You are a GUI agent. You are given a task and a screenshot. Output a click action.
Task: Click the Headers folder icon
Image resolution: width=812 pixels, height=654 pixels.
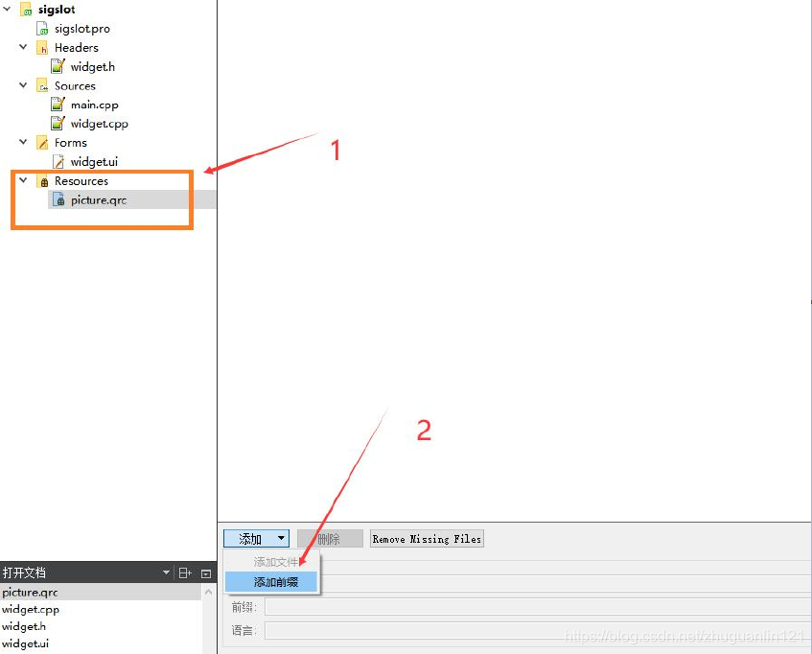point(42,48)
